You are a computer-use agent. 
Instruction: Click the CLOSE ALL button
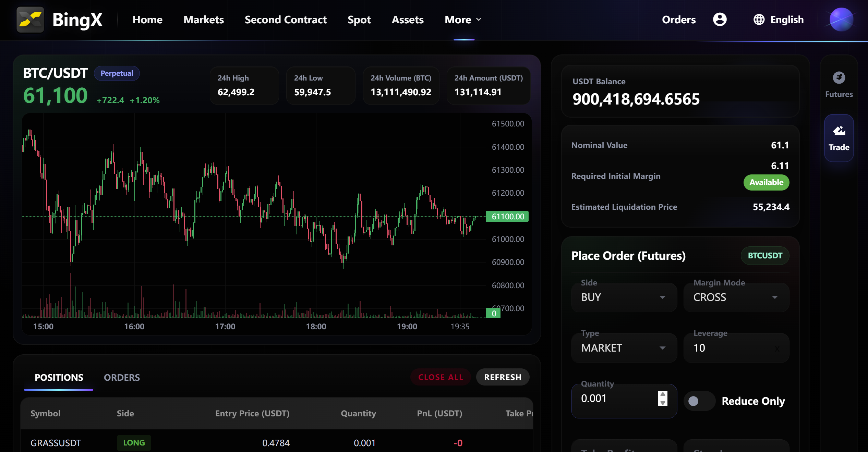click(x=441, y=377)
